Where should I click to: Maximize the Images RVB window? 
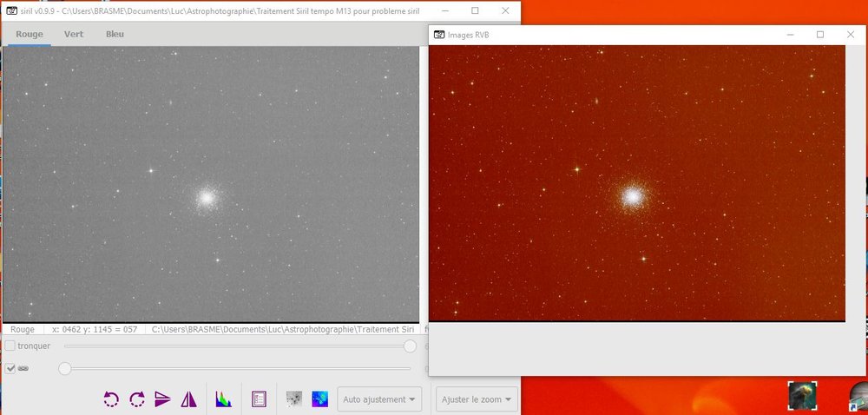(x=820, y=35)
